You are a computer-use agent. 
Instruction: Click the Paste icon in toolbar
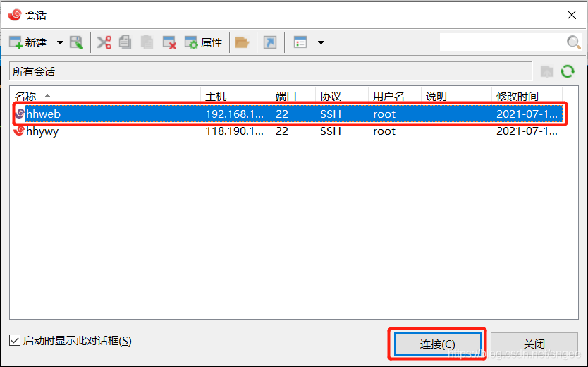(x=147, y=43)
